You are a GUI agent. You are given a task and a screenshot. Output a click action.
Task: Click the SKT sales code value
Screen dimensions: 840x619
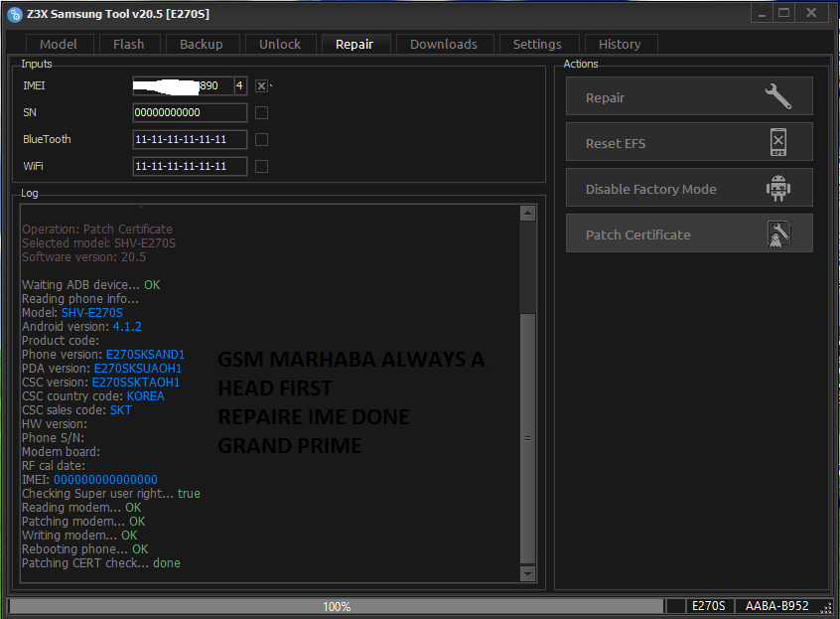point(120,410)
